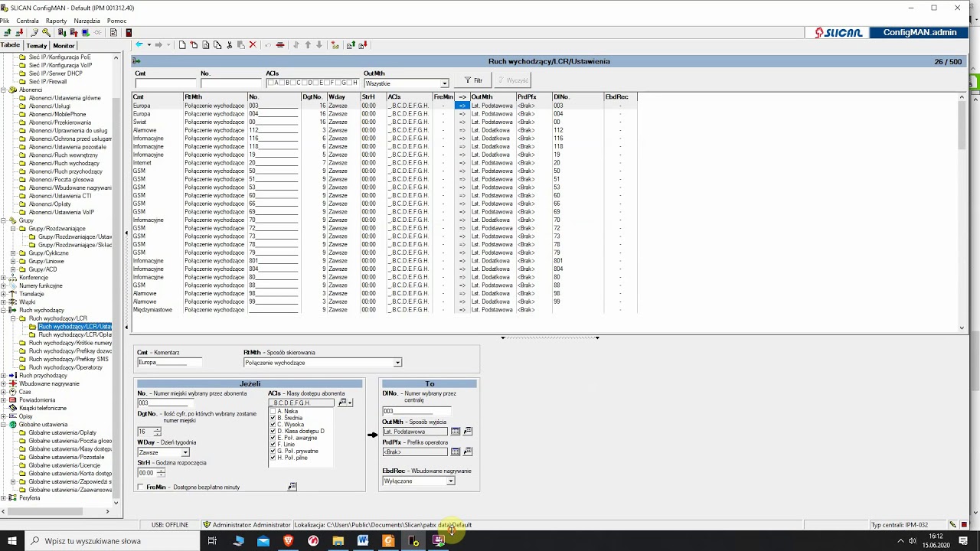This screenshot has width=980, height=551.
Task: Expand the Ruch przychodzący tree node
Action: click(4, 376)
